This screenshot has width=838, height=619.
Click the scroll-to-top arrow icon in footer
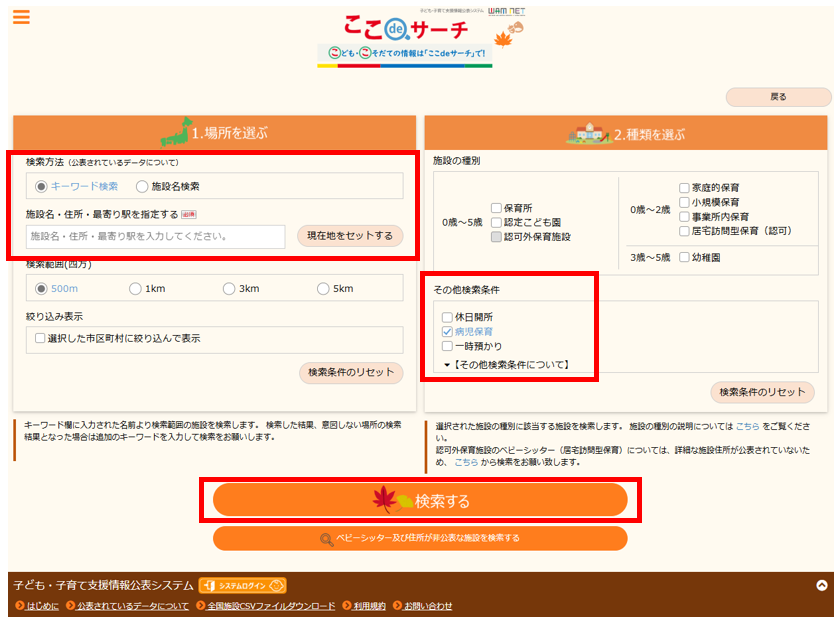[822, 585]
